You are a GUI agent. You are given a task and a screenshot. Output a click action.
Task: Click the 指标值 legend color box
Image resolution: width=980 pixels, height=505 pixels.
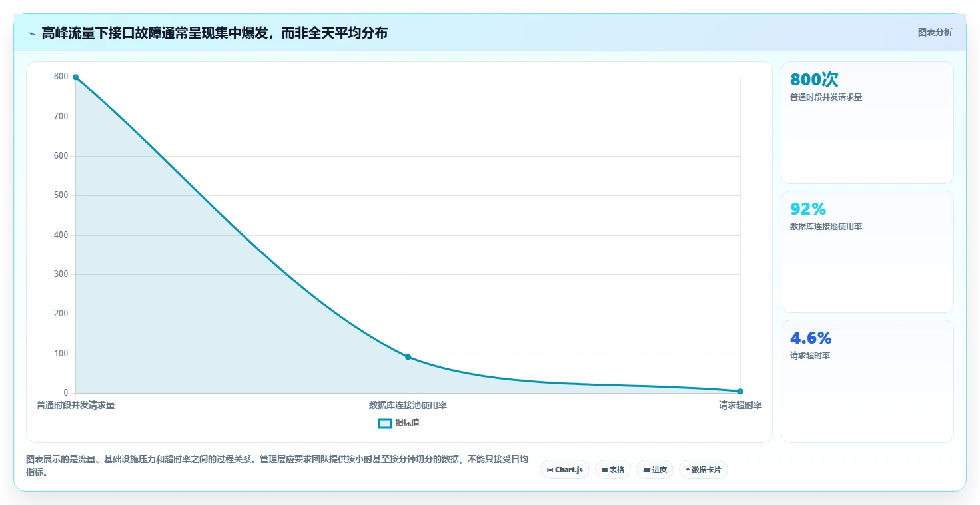click(385, 423)
